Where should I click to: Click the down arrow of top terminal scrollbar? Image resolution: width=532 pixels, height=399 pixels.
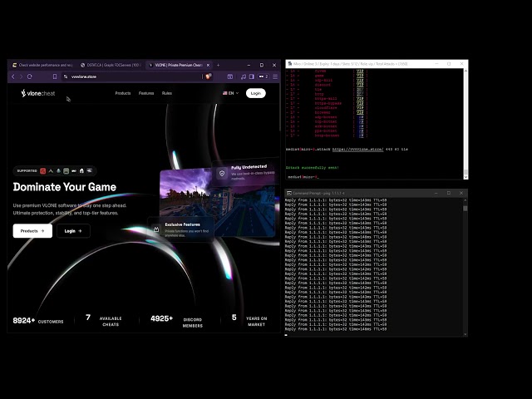pos(465,177)
